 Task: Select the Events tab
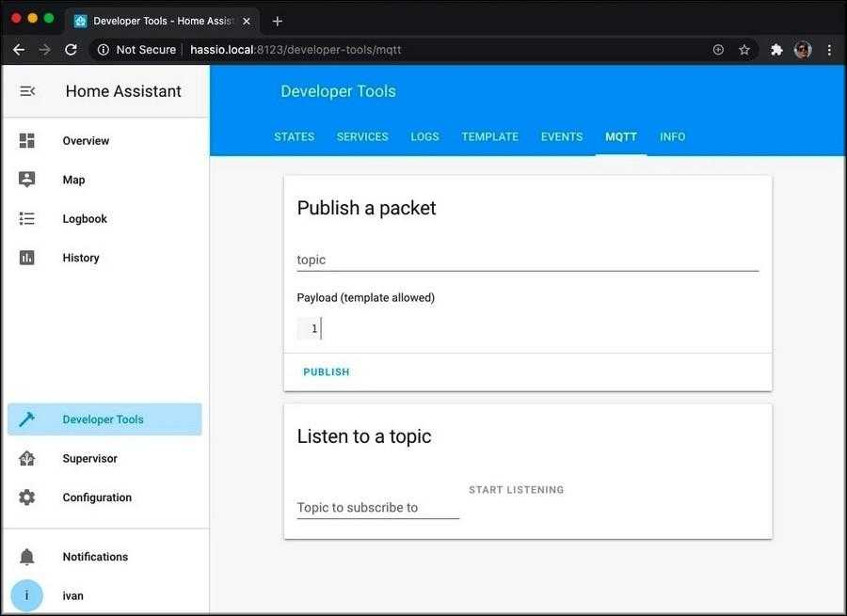pos(562,137)
